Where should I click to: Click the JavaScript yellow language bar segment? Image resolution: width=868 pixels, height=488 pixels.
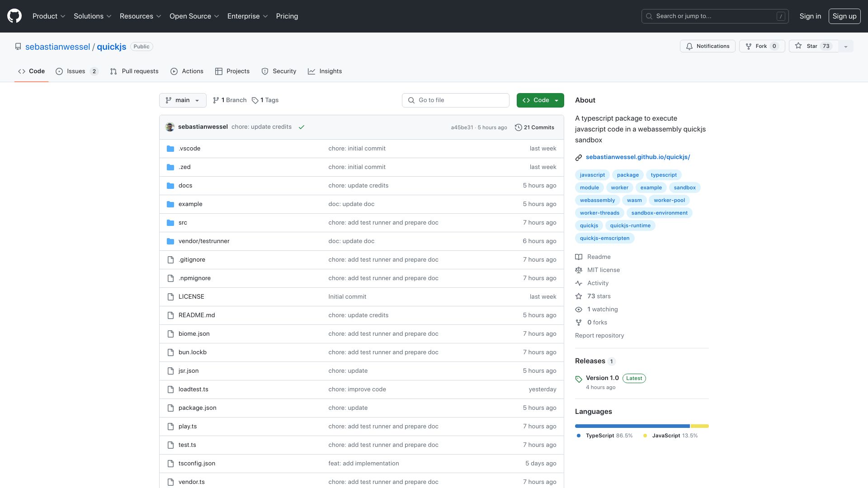point(700,426)
